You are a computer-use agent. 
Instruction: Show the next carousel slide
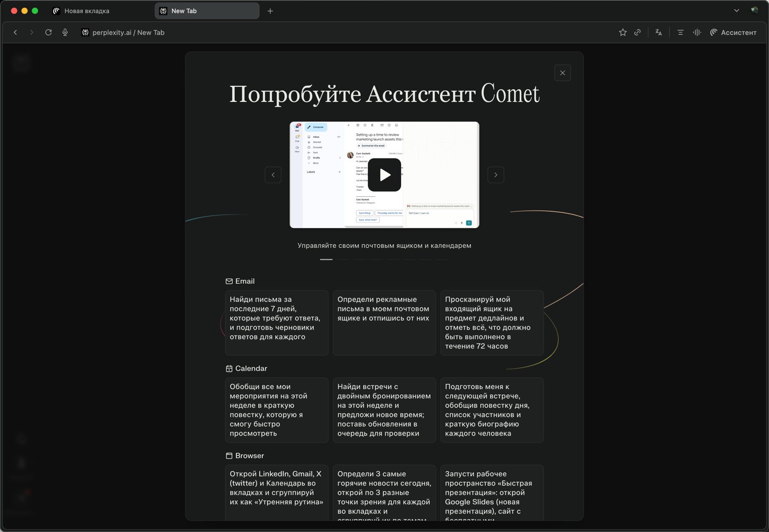[x=496, y=175]
